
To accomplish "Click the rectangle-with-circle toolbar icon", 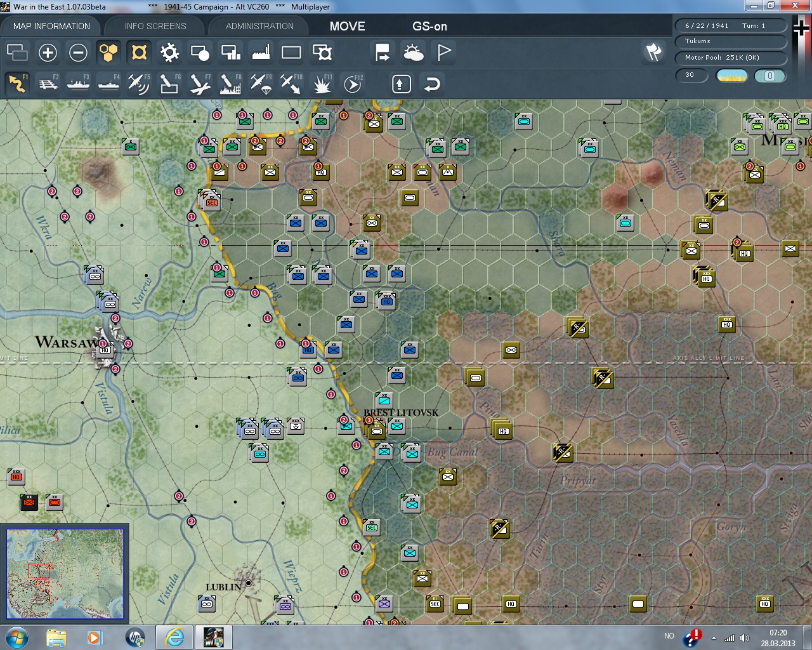I will 200,52.
